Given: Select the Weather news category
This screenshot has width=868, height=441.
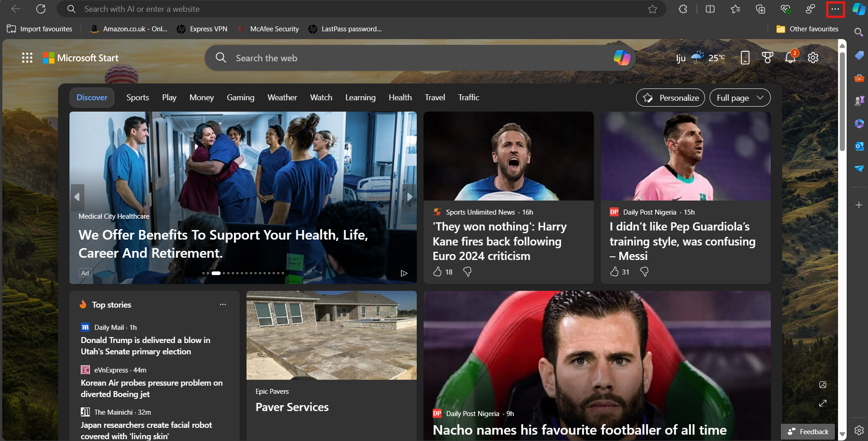Looking at the screenshot, I should [281, 97].
